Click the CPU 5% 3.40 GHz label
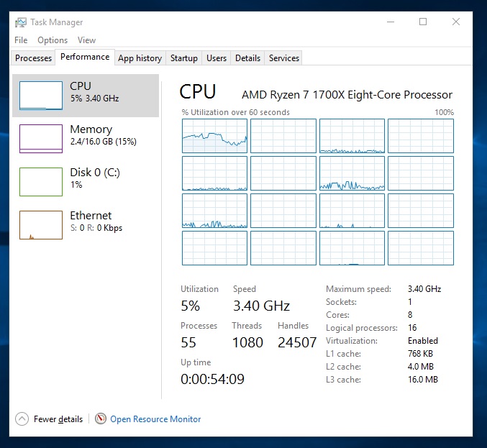Image resolution: width=487 pixels, height=448 pixels. point(94,92)
